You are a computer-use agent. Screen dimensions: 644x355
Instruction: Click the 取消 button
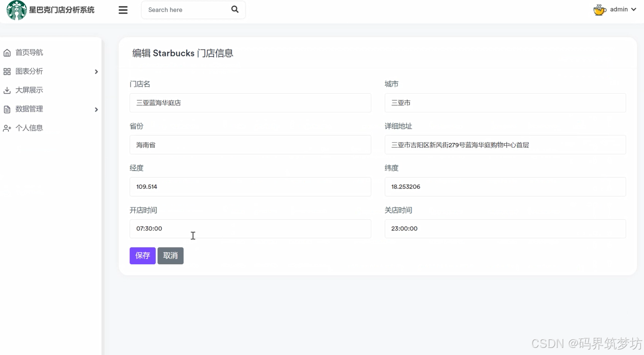pos(171,255)
